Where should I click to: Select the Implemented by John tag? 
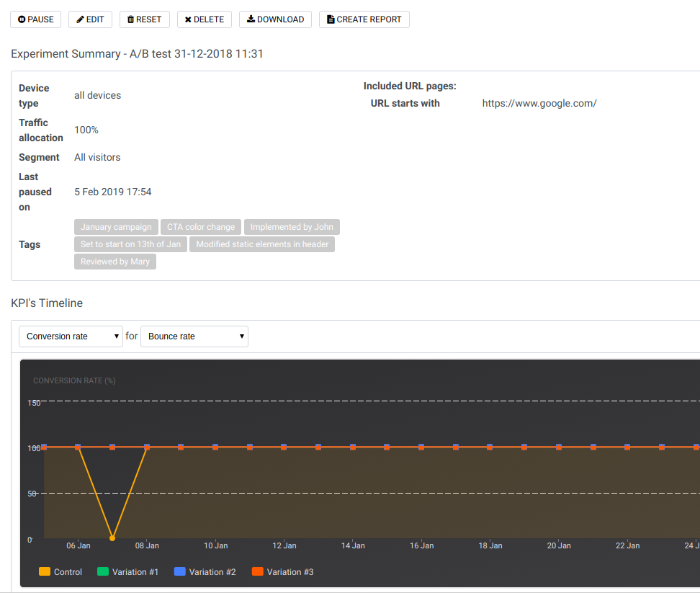(x=292, y=227)
